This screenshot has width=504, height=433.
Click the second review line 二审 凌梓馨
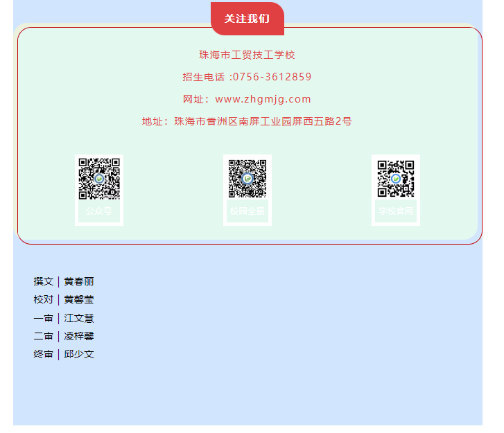point(64,336)
